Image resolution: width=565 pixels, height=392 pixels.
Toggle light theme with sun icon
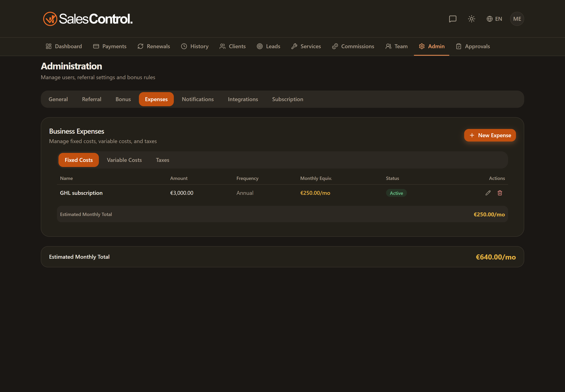[471, 19]
